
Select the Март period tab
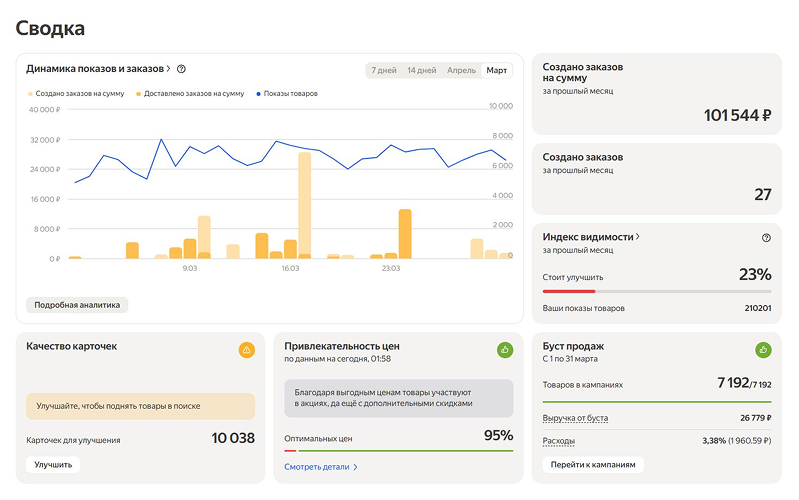coord(496,70)
